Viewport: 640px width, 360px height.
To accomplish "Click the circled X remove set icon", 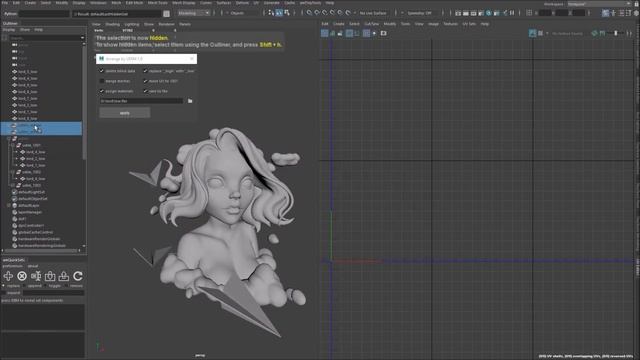I will pos(22,276).
